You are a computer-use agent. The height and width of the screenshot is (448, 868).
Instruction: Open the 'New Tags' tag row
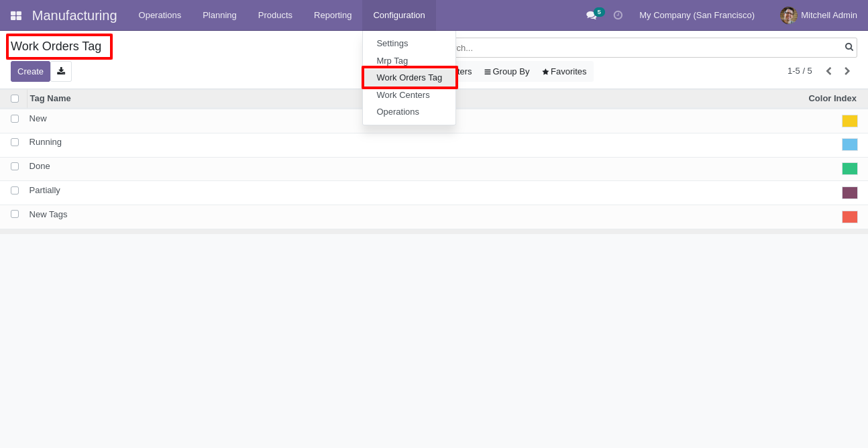(434, 217)
